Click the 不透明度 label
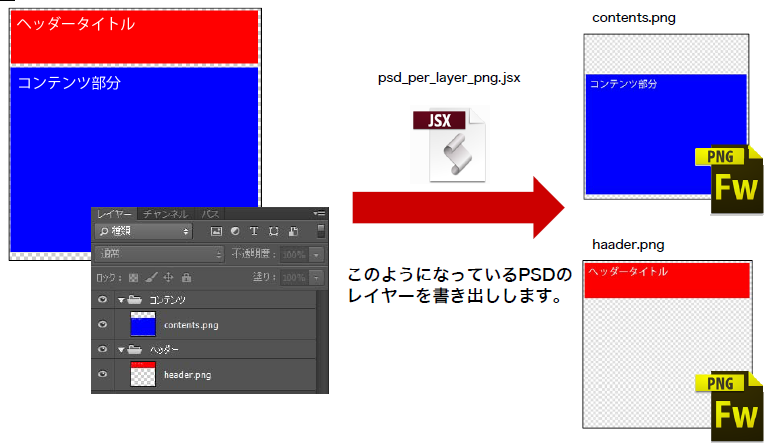The width and height of the screenshot is (774, 448). click(253, 254)
